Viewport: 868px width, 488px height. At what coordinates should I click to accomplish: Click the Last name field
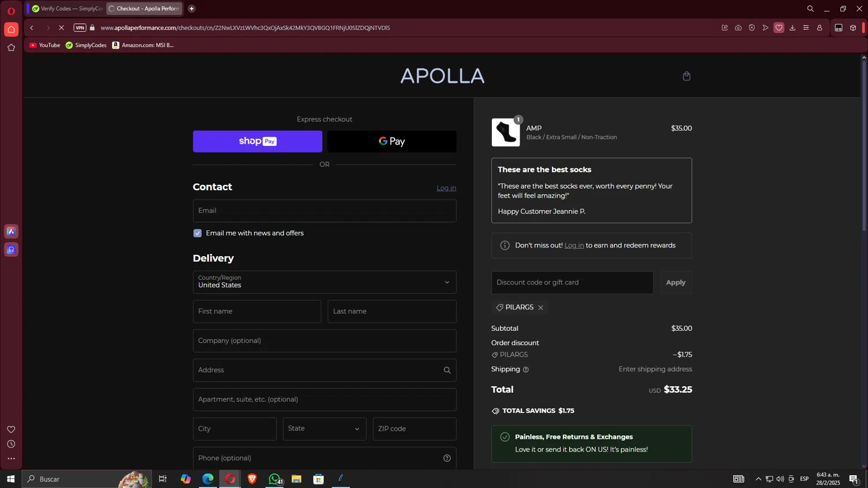392,312
